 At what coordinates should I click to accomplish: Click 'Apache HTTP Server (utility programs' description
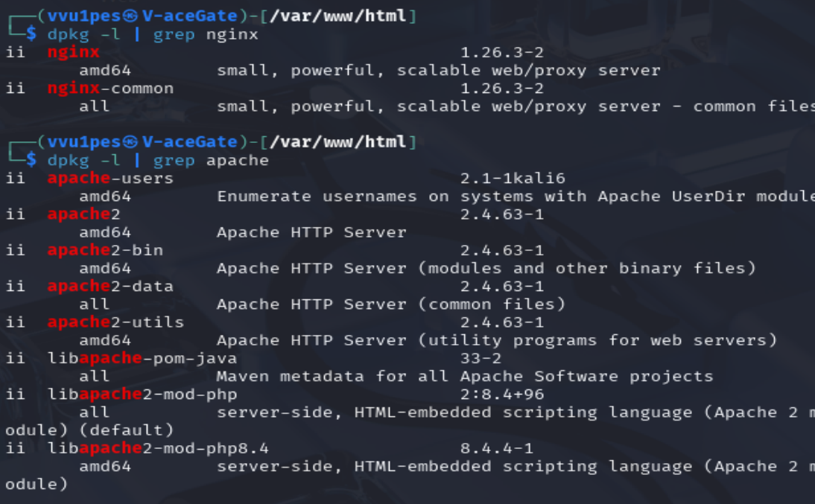click(x=407, y=340)
